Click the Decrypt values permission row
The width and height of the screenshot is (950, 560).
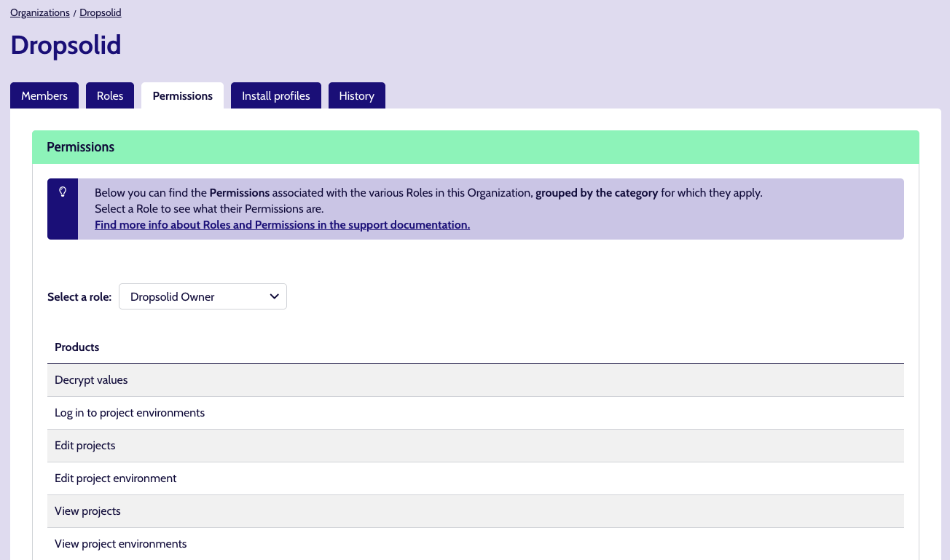click(x=476, y=380)
